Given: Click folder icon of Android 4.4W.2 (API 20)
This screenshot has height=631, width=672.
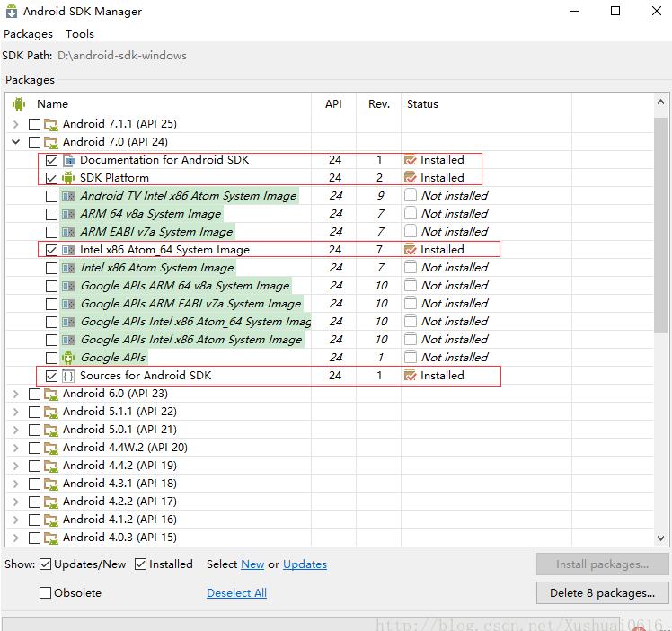Looking at the screenshot, I should tap(51, 448).
